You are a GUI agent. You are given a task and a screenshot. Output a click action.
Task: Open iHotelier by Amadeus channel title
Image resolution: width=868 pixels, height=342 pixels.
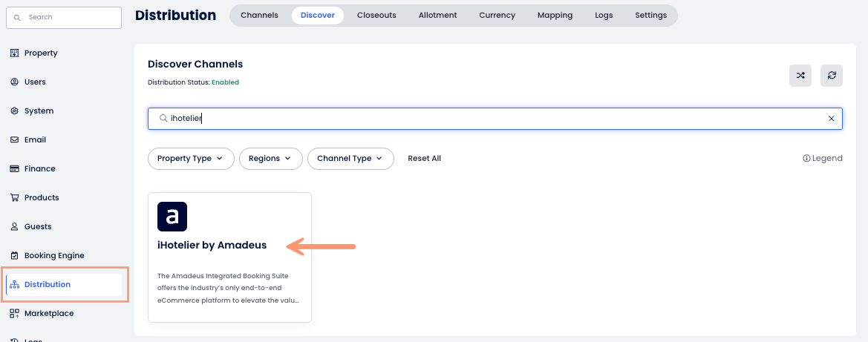[212, 246]
